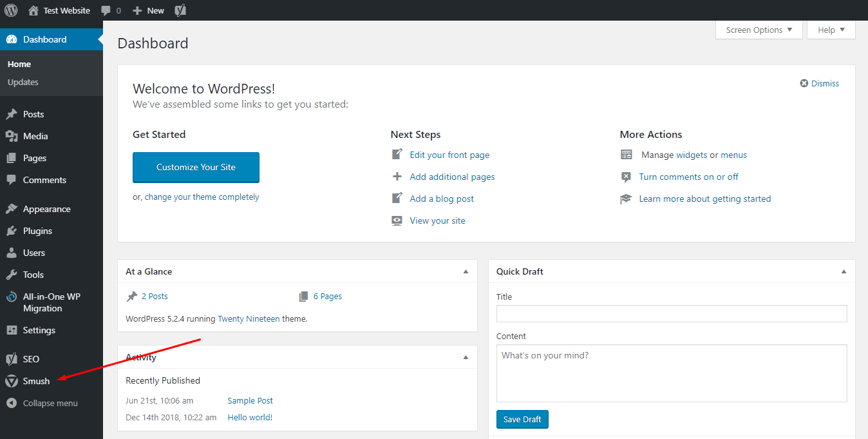Open the Yoast icon in the admin bar
Image resolution: width=868 pixels, height=439 pixels.
coord(181,10)
